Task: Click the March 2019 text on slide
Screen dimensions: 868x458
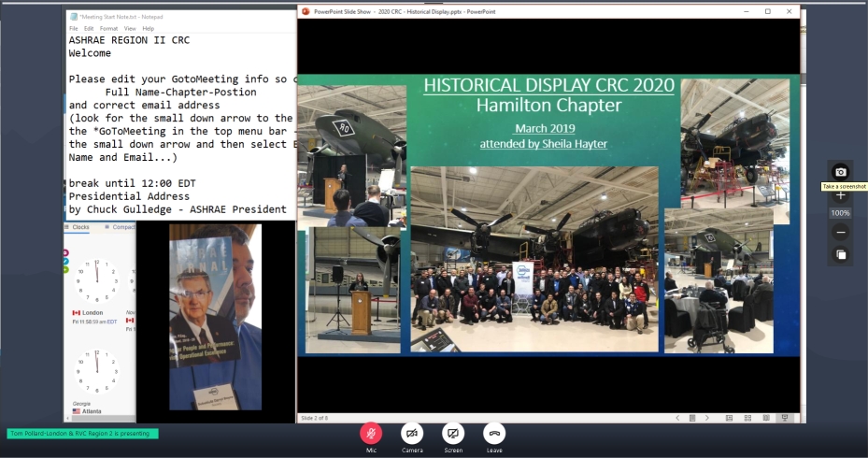Action: [545, 128]
